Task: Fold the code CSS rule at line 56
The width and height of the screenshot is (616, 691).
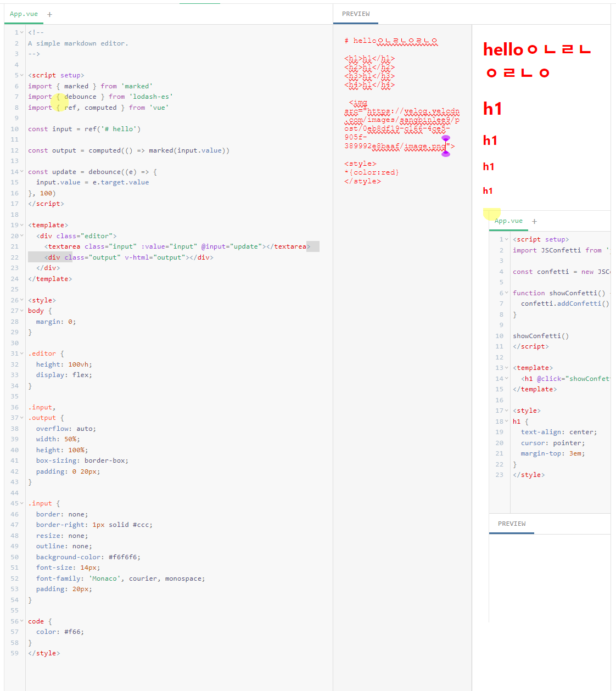Action: [x=22, y=621]
